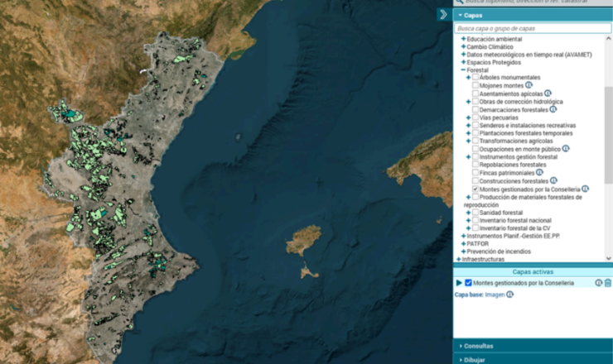Viewport: 613px width, 364px height.
Task: Click the Montes gestionados por la Conselleria active layer name
Action: pyautogui.click(x=524, y=283)
